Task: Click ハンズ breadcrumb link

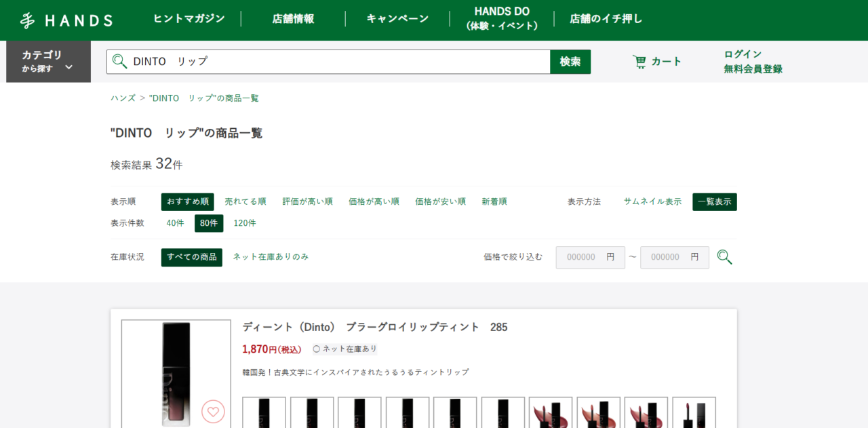Action: (x=123, y=98)
